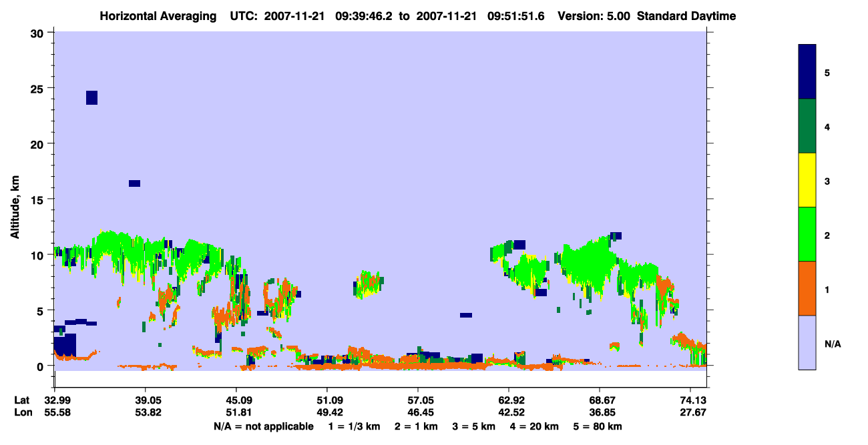Click the 'N/A = not applicable' legend text

coord(264,426)
